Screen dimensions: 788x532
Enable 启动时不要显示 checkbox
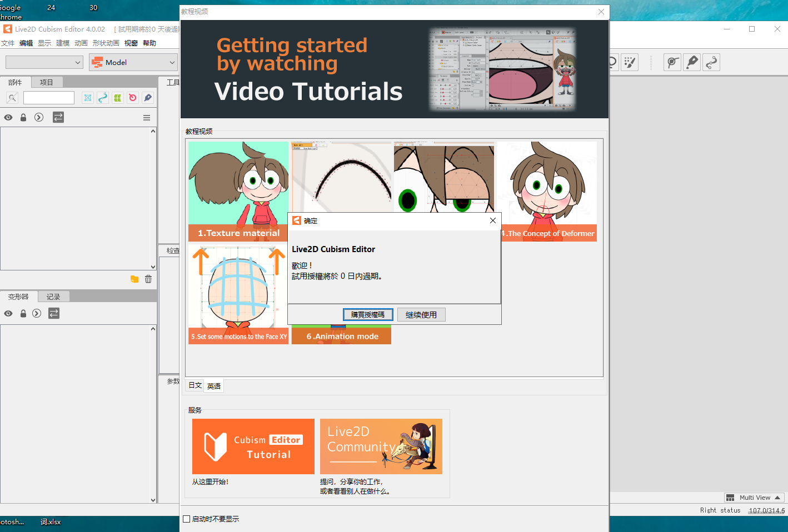pyautogui.click(x=187, y=519)
